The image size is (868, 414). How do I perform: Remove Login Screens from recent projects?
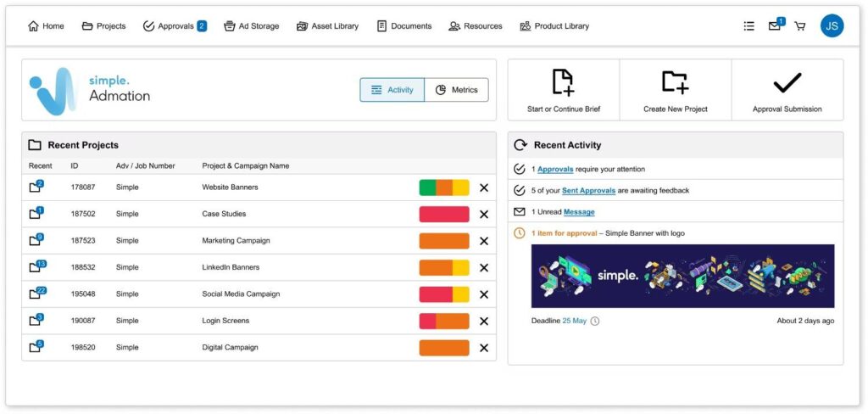coord(484,322)
